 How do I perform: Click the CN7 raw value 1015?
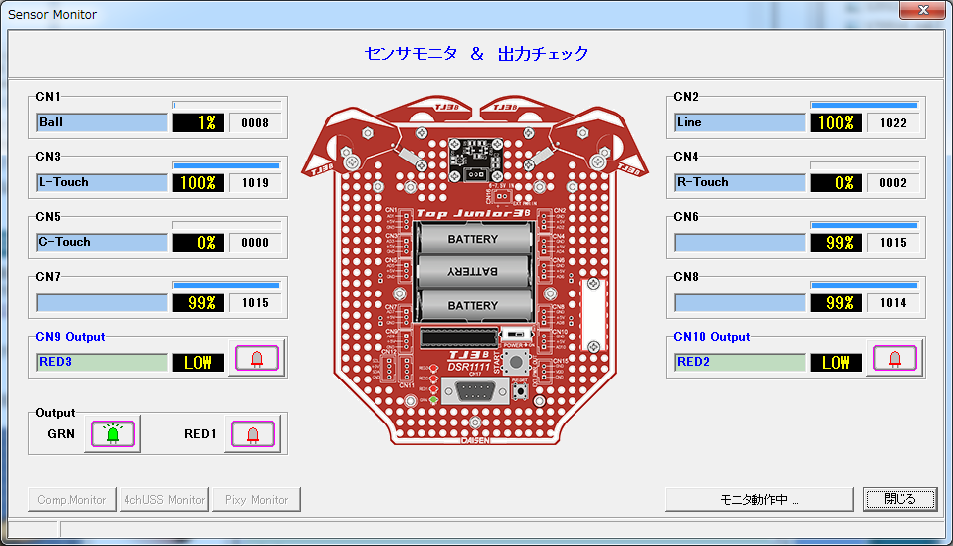click(x=255, y=303)
